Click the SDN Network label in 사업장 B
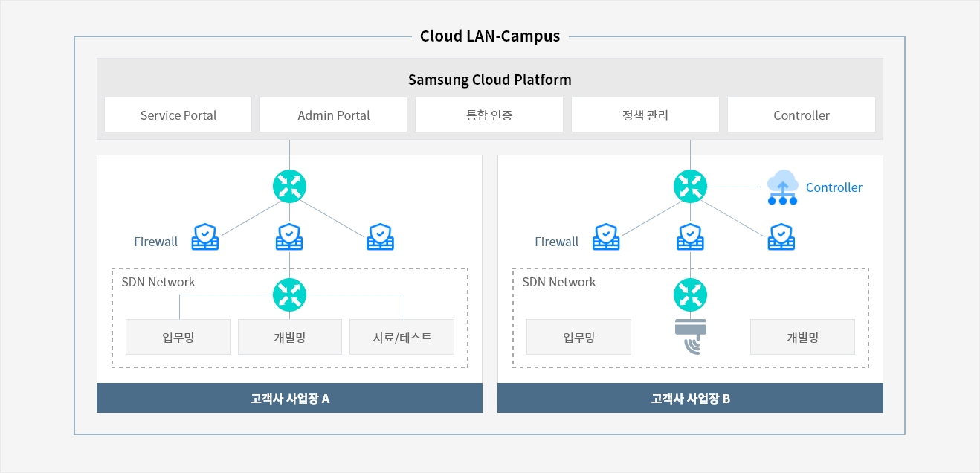 coord(559,282)
